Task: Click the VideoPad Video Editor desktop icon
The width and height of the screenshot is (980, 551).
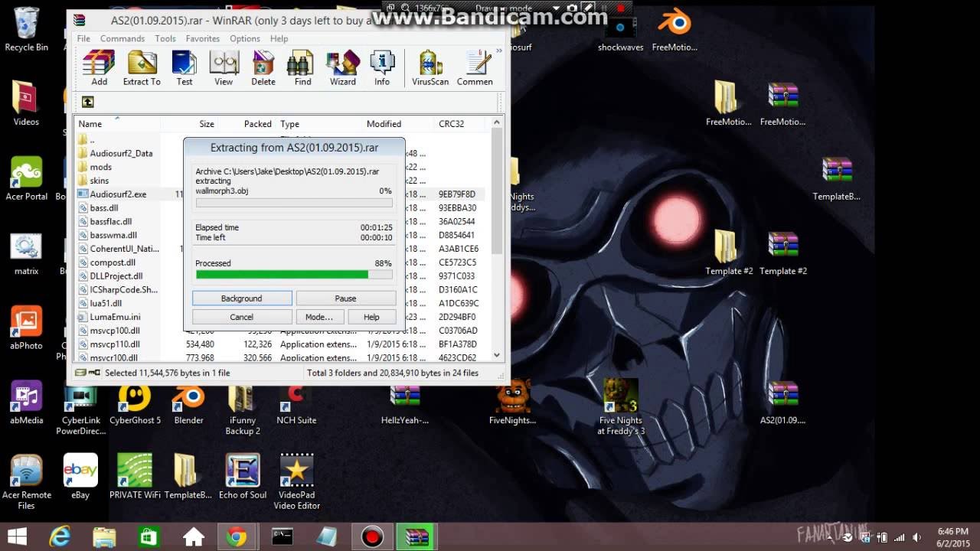Action: tap(296, 481)
